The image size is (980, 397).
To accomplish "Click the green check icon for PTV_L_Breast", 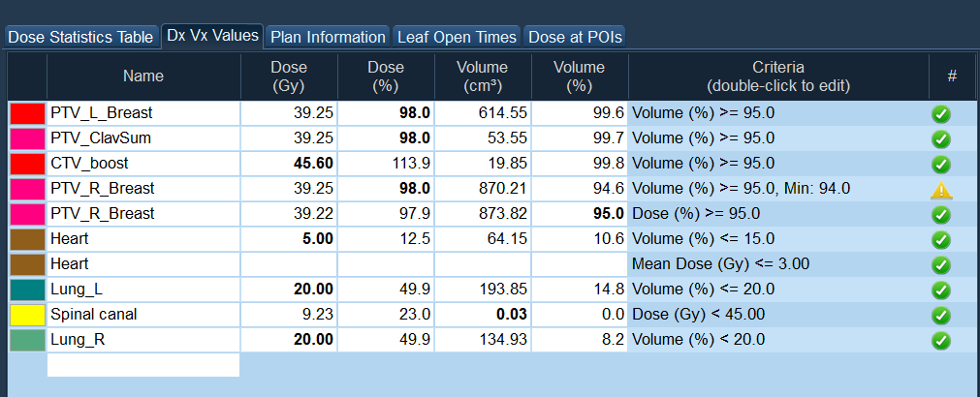I will click(940, 113).
